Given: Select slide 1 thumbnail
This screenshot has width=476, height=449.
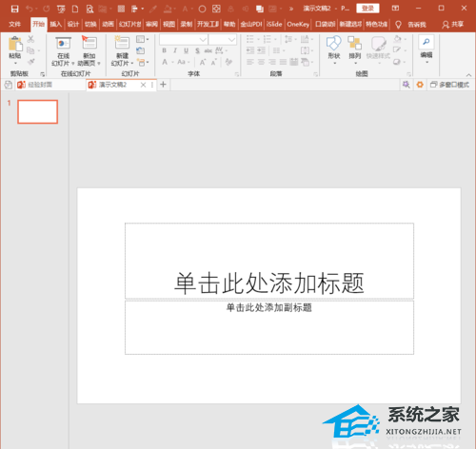Looking at the screenshot, I should [37, 111].
